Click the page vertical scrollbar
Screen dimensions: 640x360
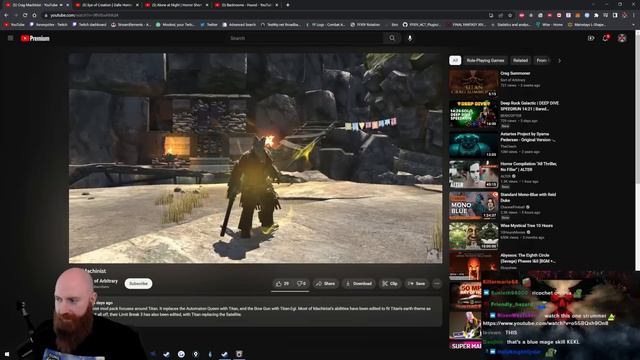click(638, 151)
